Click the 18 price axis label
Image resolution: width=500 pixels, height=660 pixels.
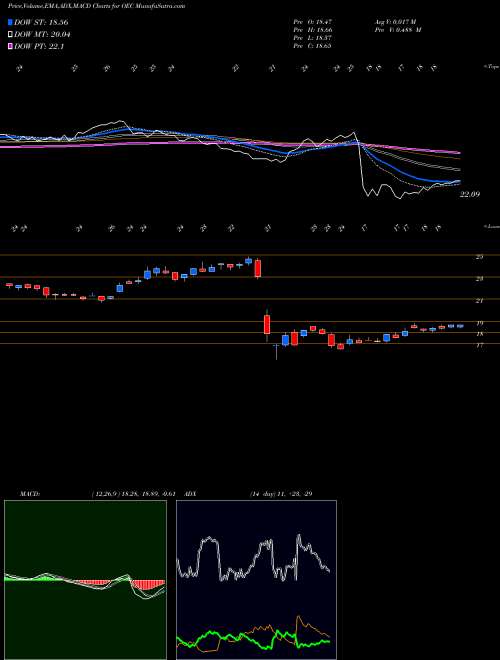tap(479, 334)
